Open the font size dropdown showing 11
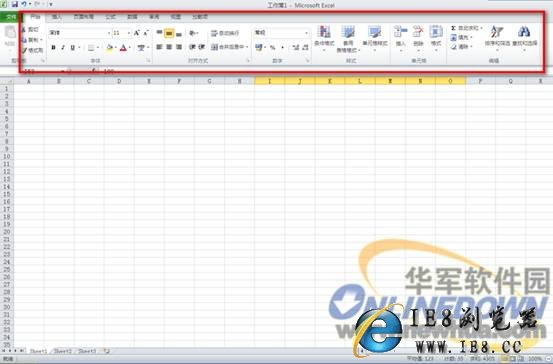The image size is (553, 364). (129, 33)
